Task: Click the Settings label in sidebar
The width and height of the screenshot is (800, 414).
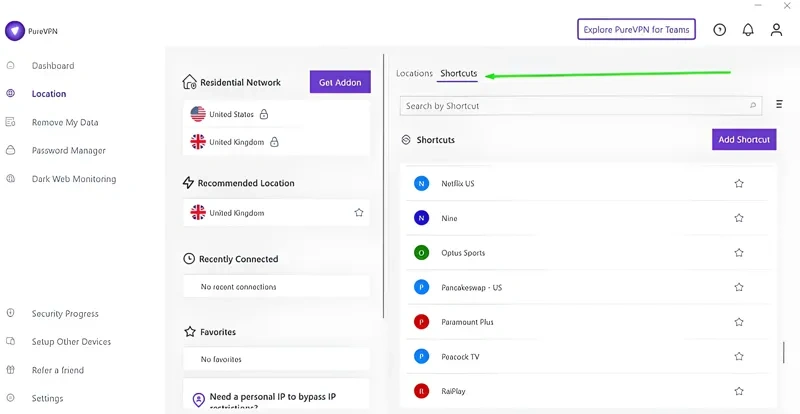Action: [47, 398]
